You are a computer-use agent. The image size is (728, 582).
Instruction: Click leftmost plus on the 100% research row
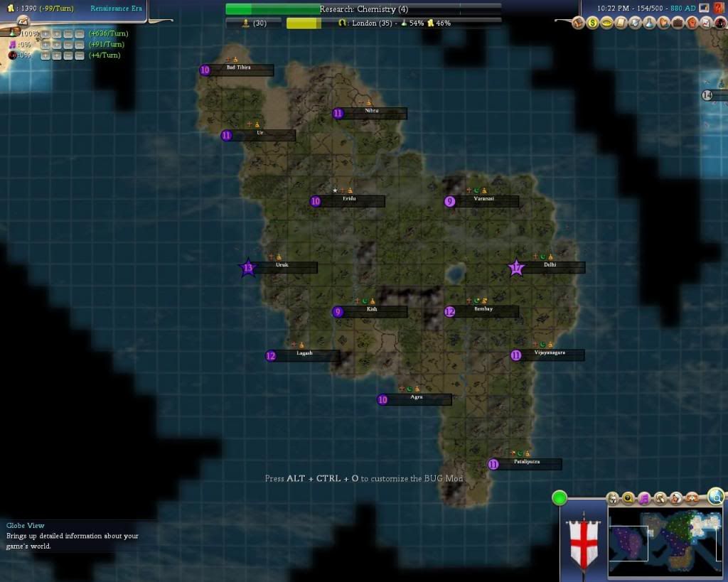45,34
